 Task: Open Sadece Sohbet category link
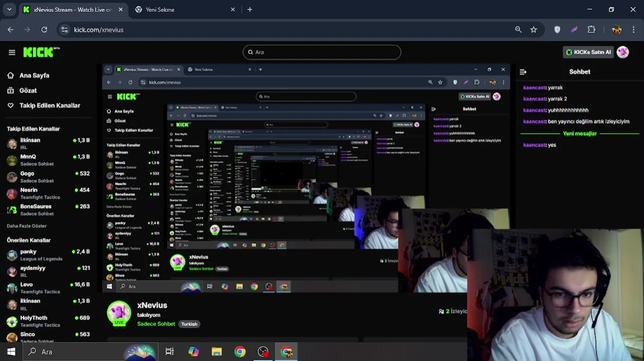click(x=156, y=324)
